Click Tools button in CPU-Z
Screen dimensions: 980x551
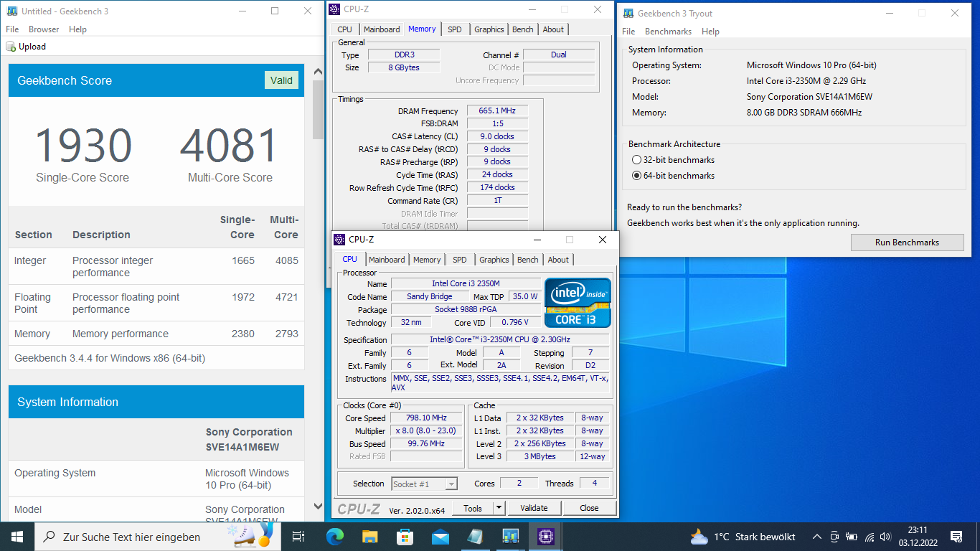[473, 508]
